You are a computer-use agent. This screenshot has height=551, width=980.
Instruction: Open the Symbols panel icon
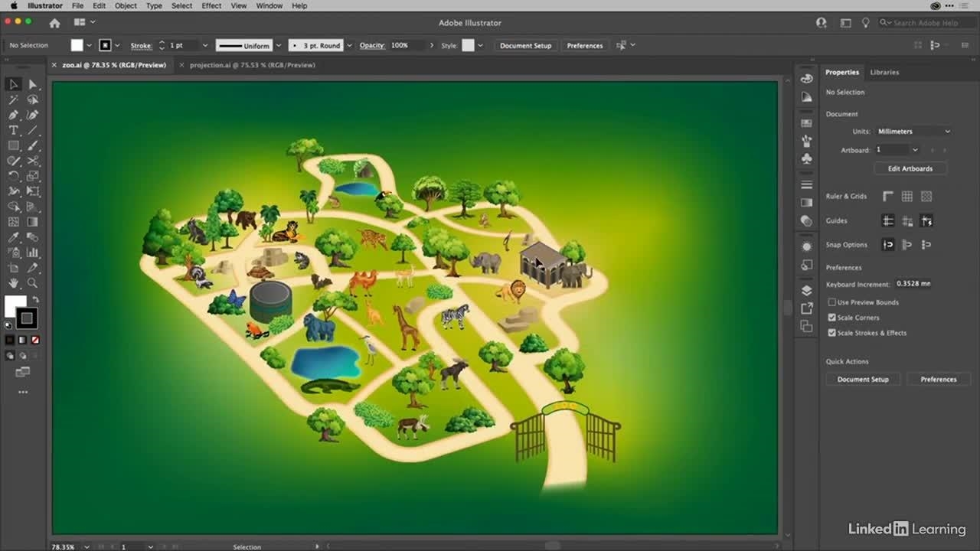806,158
